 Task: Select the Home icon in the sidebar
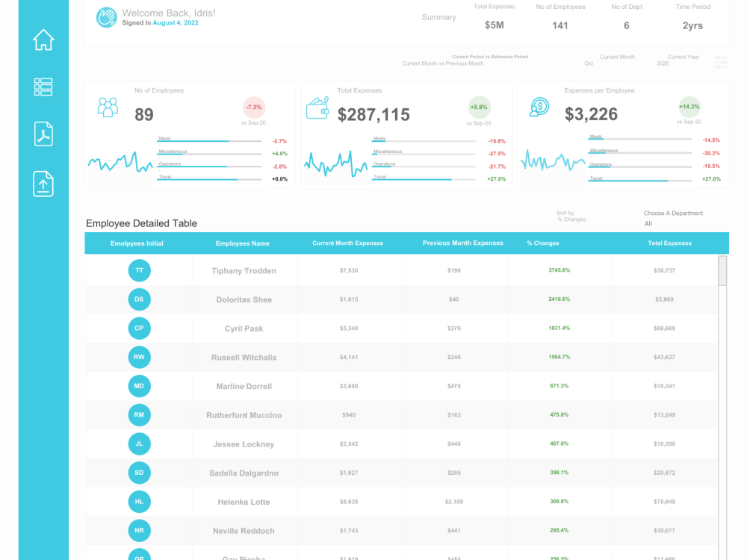click(x=43, y=39)
